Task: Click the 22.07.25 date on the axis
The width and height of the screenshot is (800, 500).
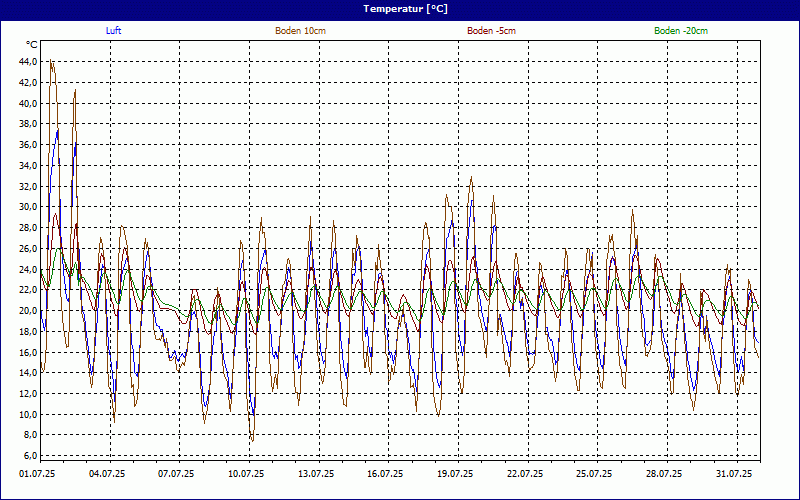Action: point(525,474)
